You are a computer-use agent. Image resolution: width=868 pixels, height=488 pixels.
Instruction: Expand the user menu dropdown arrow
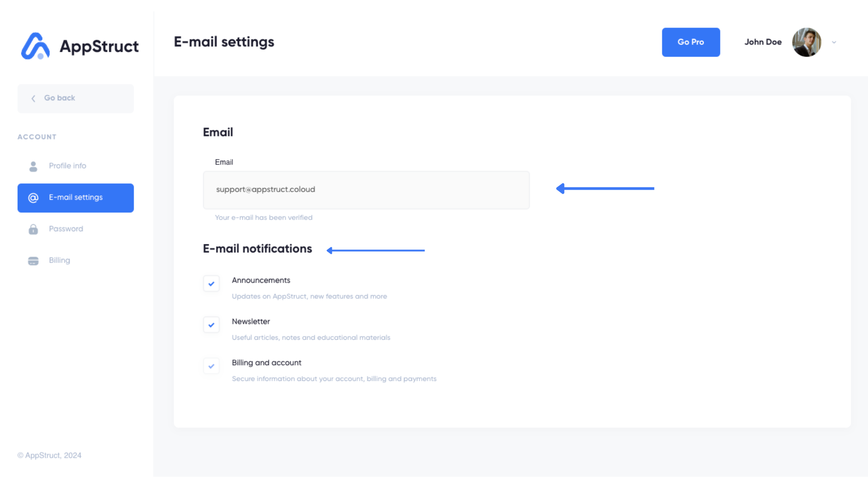click(x=834, y=42)
